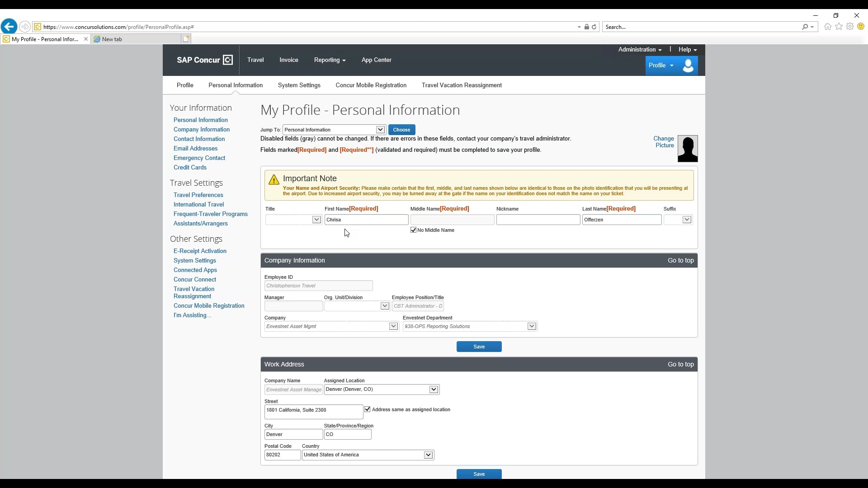868x488 pixels.
Task: Click the First Name input field
Action: pos(366,220)
